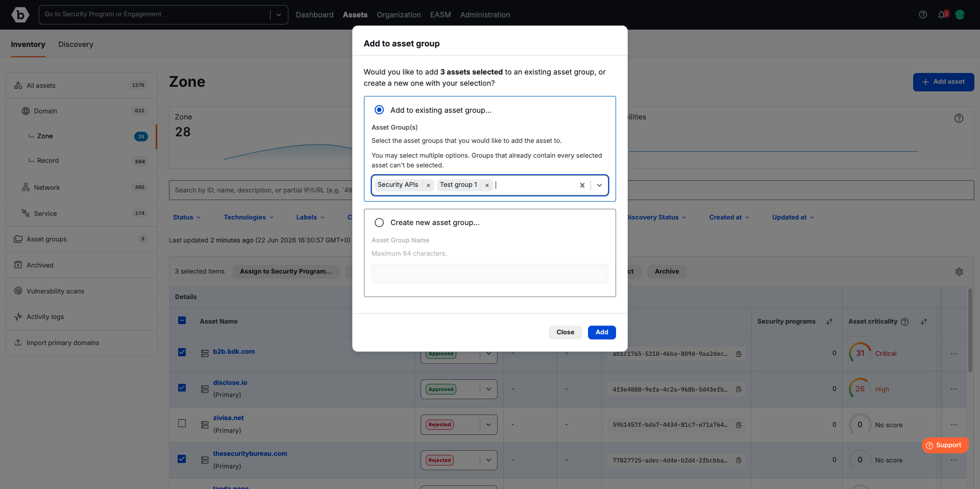The width and height of the screenshot is (980, 489).
Task: Uncheck the b2b.bdk.com row checkbox
Action: tap(182, 352)
